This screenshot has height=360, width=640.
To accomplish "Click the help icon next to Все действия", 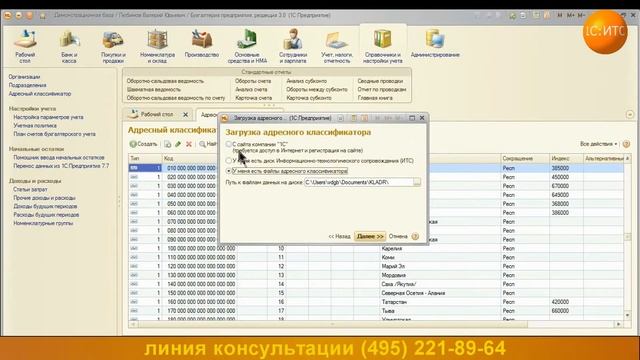I will [x=626, y=144].
